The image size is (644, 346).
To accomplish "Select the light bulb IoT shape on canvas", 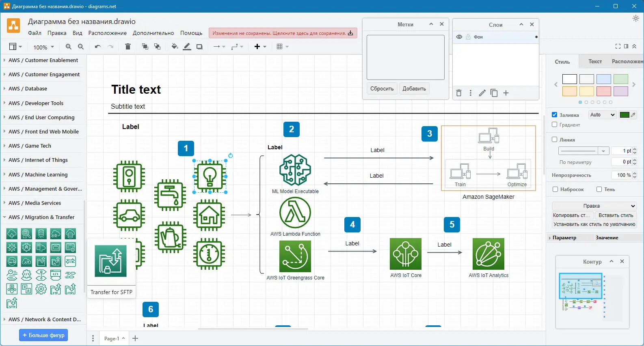I will tap(210, 176).
